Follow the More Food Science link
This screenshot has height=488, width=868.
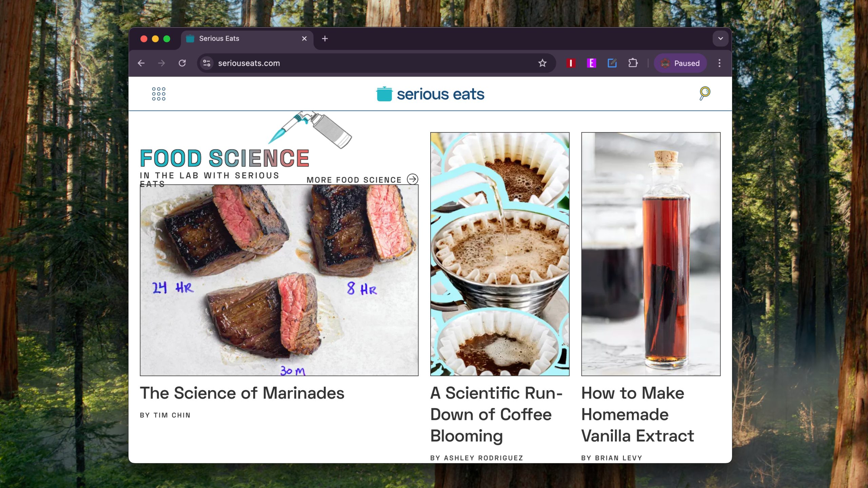coord(362,180)
